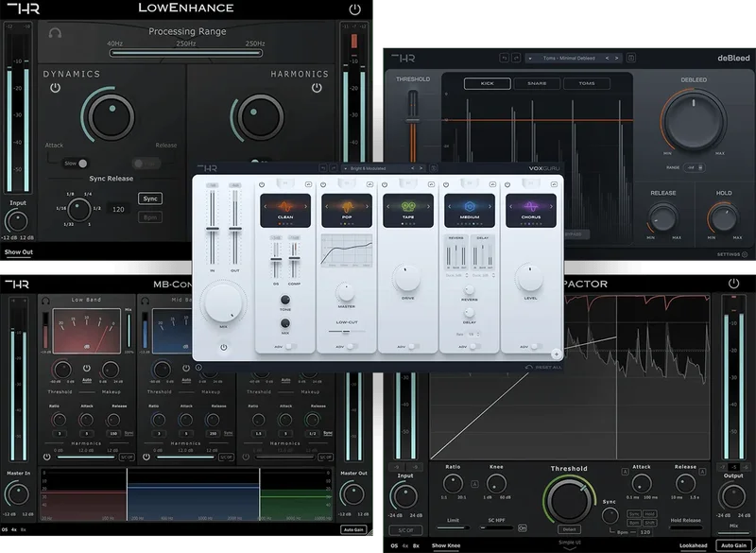This screenshot has width=756, height=553.
Task: Click the Mid Band headphones solo icon
Action: [146, 301]
